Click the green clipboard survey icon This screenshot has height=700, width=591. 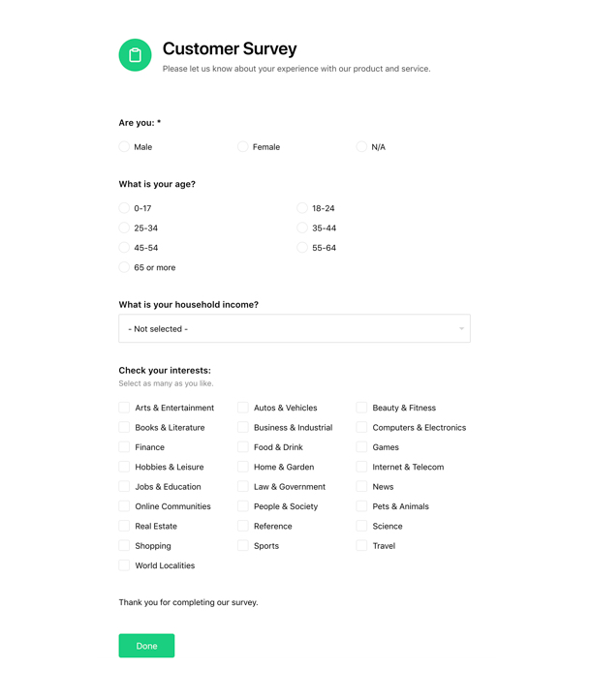click(135, 55)
